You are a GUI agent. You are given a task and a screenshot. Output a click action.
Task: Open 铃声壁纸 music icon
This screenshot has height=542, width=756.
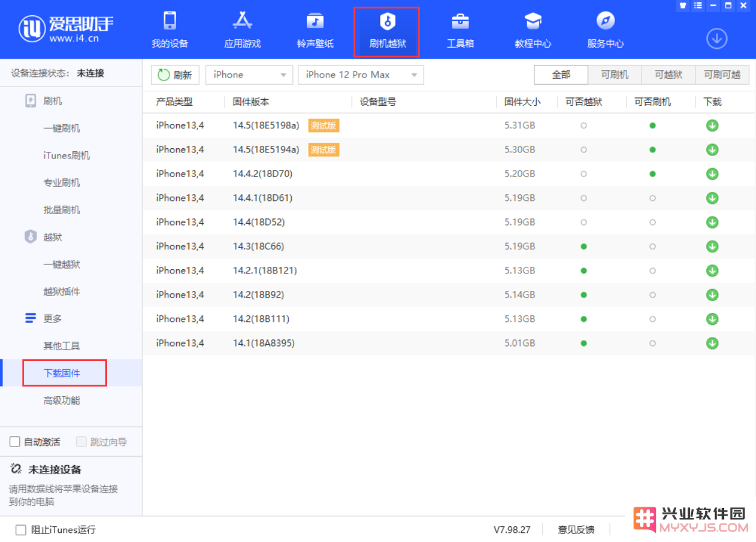click(x=315, y=21)
